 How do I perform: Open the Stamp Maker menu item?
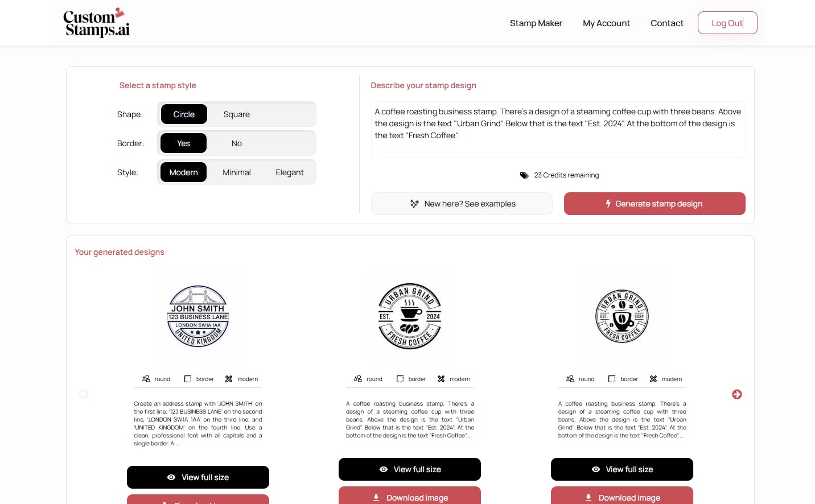(536, 23)
